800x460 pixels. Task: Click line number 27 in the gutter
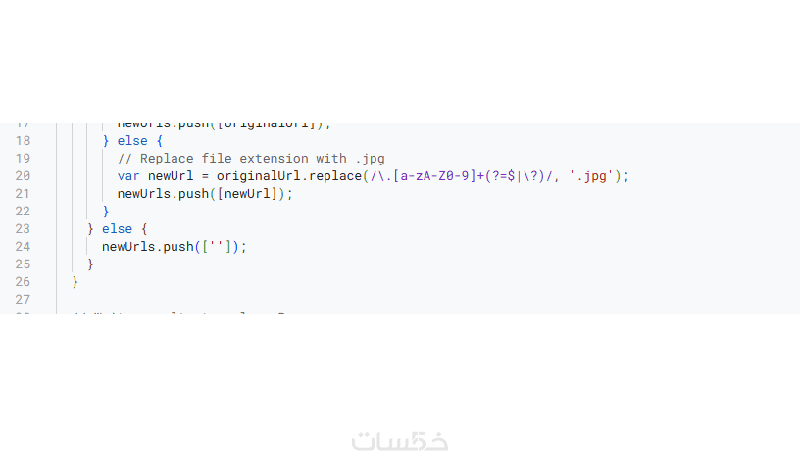(x=22, y=299)
